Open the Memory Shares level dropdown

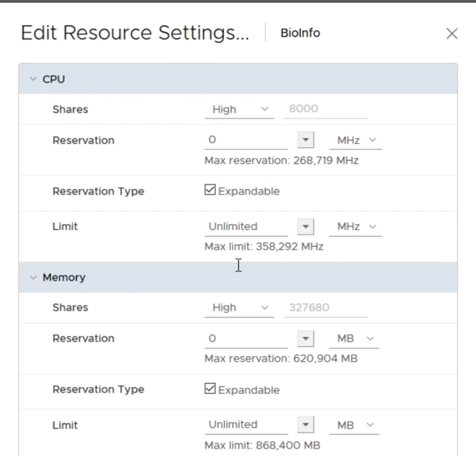pyautogui.click(x=239, y=307)
